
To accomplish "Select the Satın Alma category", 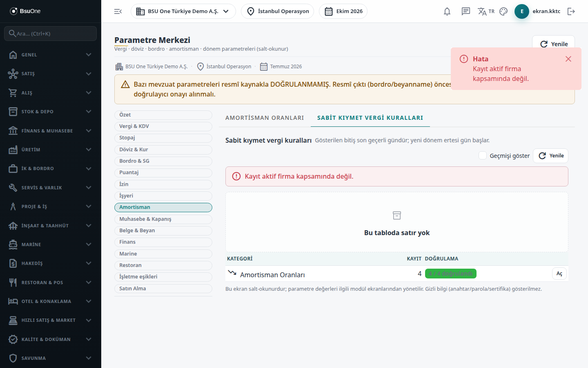I will click(163, 289).
